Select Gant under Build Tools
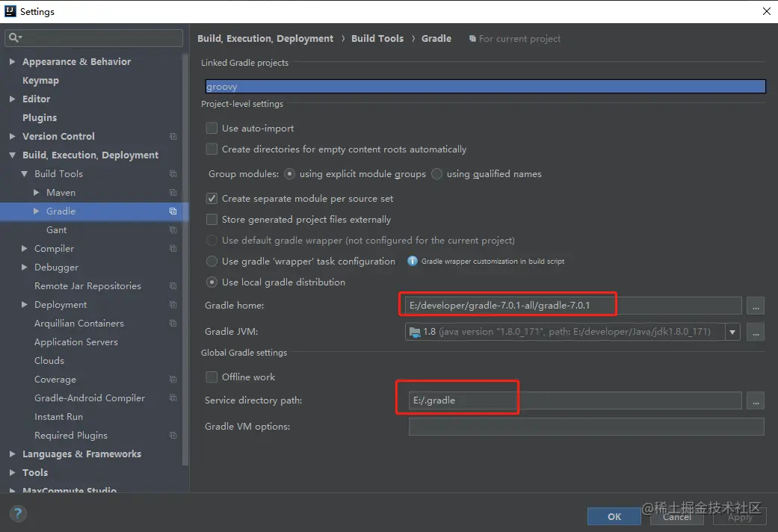Screen dimensions: 778x532 tap(57, 230)
